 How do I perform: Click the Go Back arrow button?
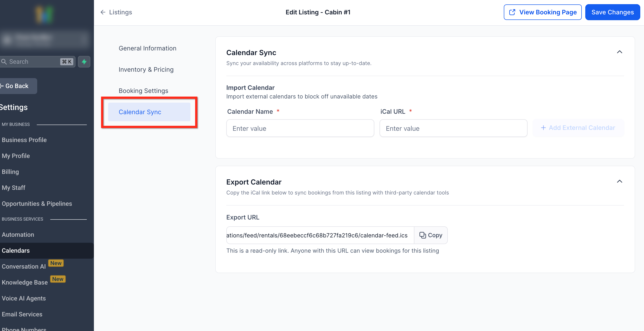point(17,86)
